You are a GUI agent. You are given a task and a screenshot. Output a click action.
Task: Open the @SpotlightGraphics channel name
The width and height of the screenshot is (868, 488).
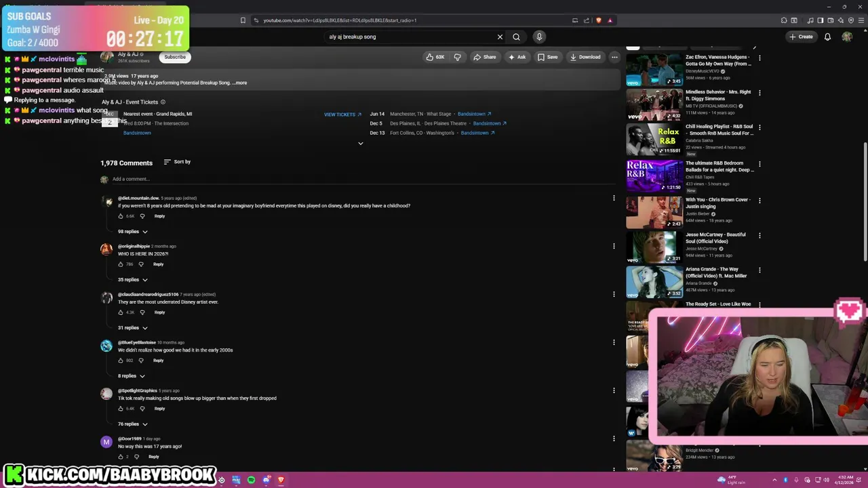138,391
